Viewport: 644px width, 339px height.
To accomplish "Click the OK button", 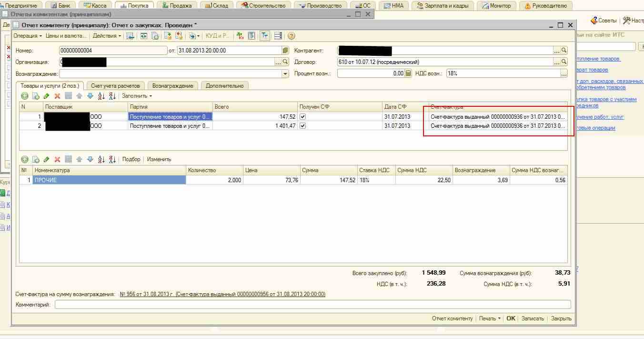I will tap(511, 318).
